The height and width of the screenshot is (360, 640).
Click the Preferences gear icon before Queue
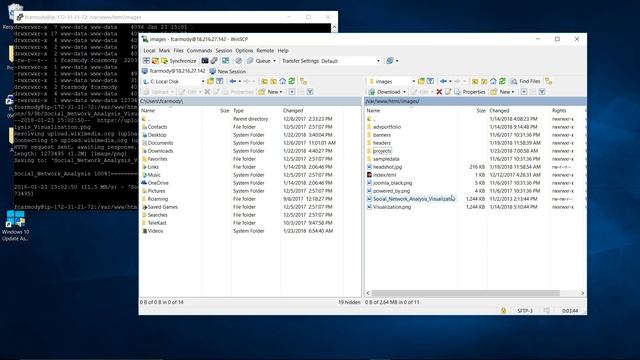click(239, 61)
